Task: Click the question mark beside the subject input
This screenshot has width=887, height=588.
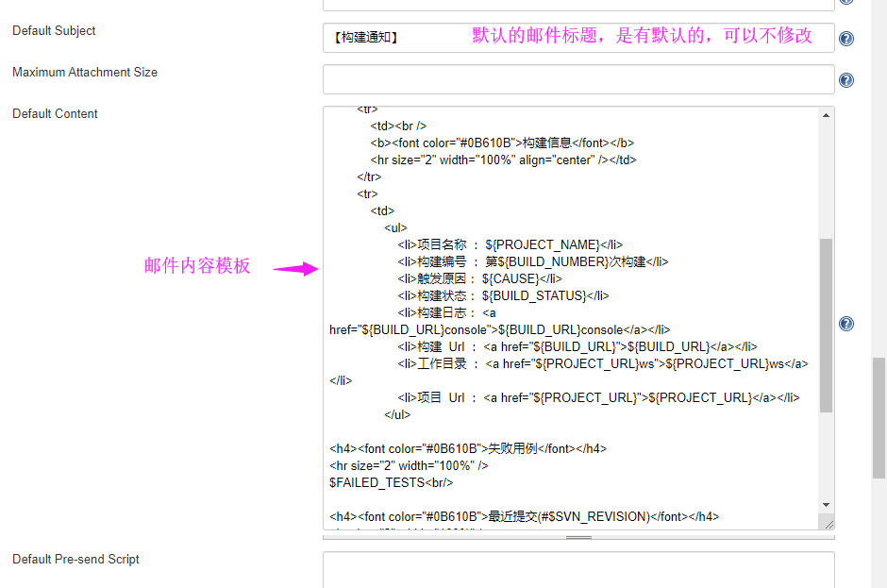Action: click(x=846, y=38)
